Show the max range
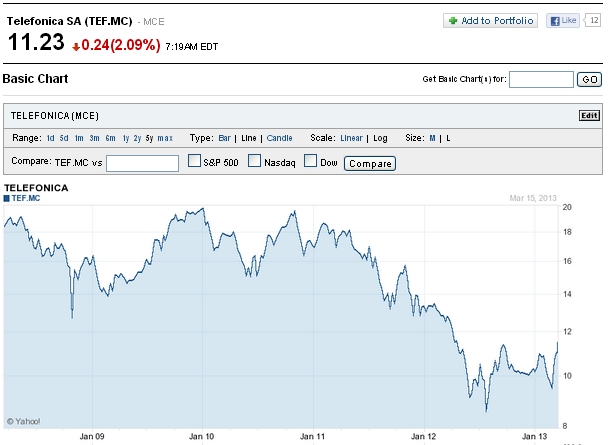 click(x=165, y=138)
